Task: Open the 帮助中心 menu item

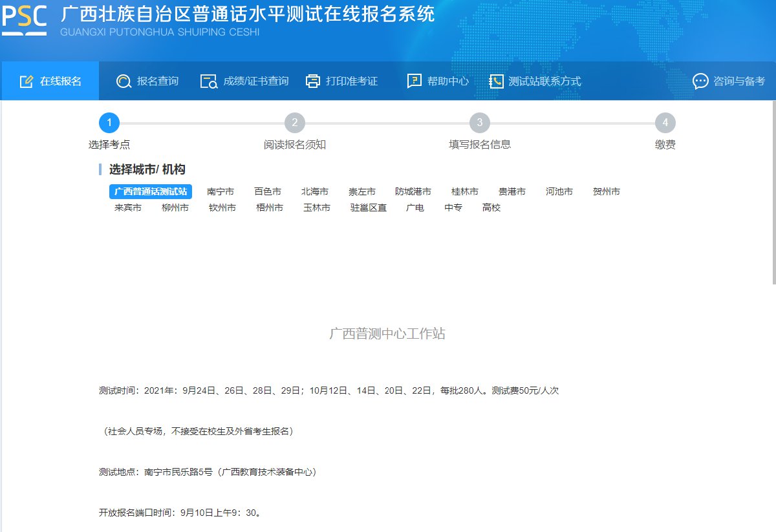Action: [447, 81]
